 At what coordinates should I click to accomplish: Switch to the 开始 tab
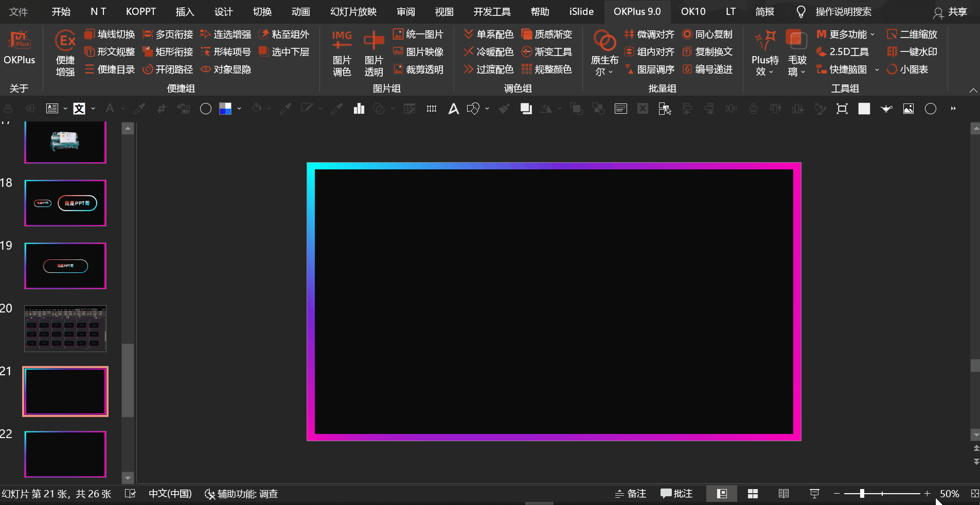61,11
